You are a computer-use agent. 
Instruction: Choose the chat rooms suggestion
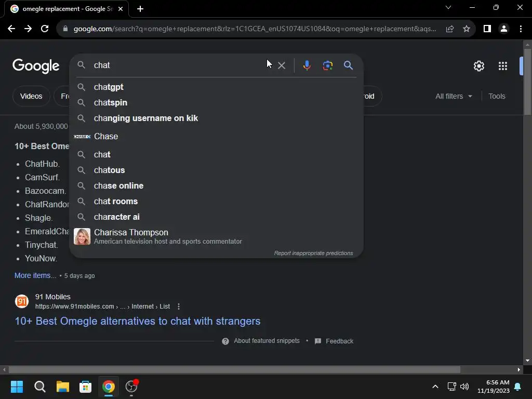point(217,202)
